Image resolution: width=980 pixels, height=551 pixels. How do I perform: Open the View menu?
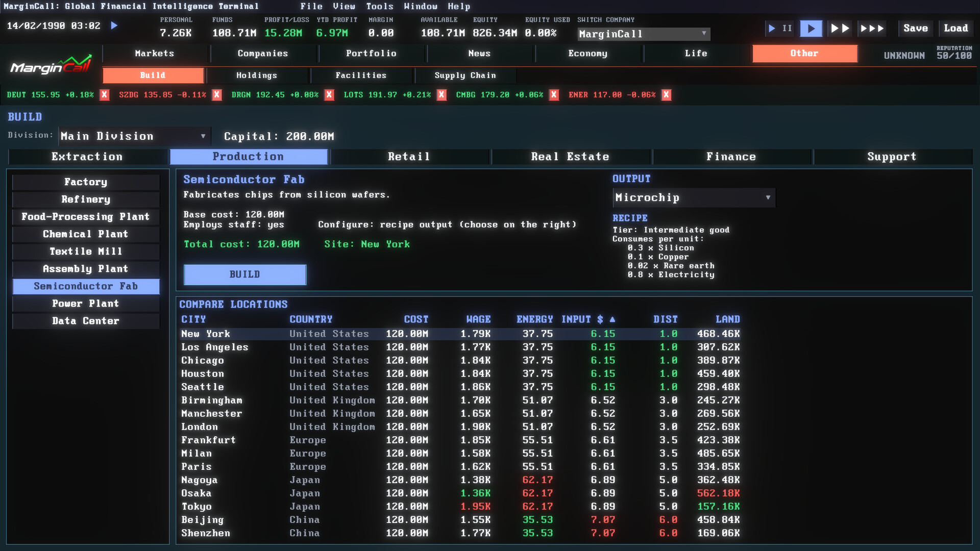[344, 7]
